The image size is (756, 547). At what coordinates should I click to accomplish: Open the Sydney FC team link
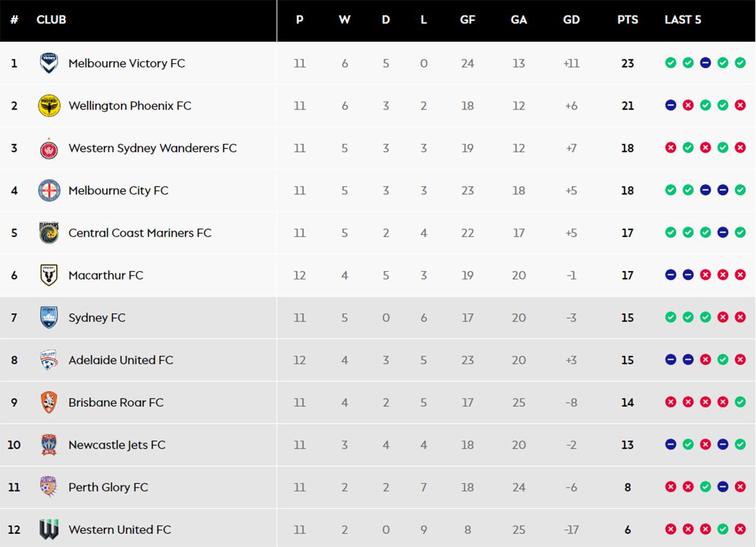(x=97, y=318)
